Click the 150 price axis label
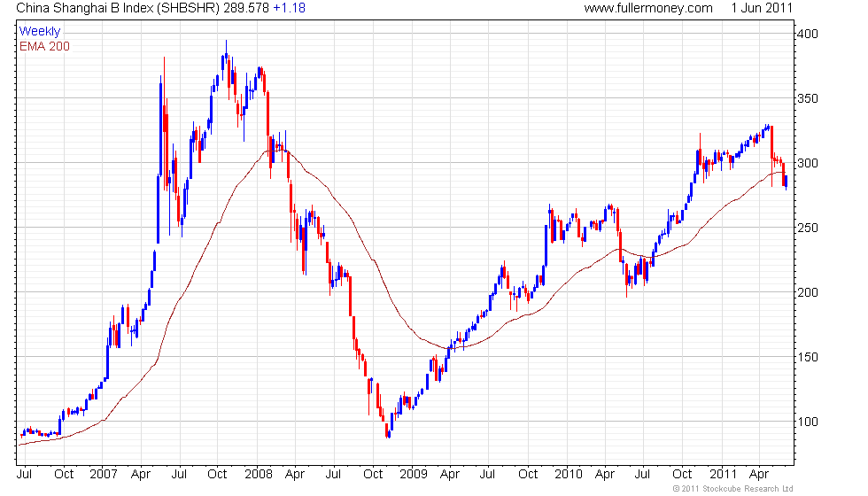The image size is (868, 496). pos(807,357)
